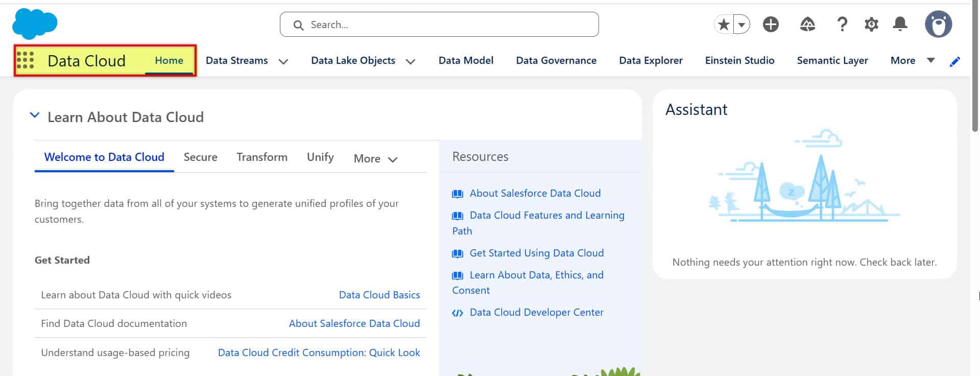Click into the Search field

[439, 25]
